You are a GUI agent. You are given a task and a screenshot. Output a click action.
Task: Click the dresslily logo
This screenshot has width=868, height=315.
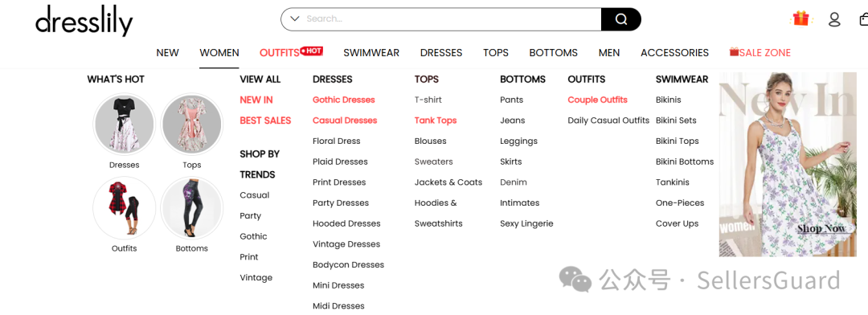pos(84,21)
